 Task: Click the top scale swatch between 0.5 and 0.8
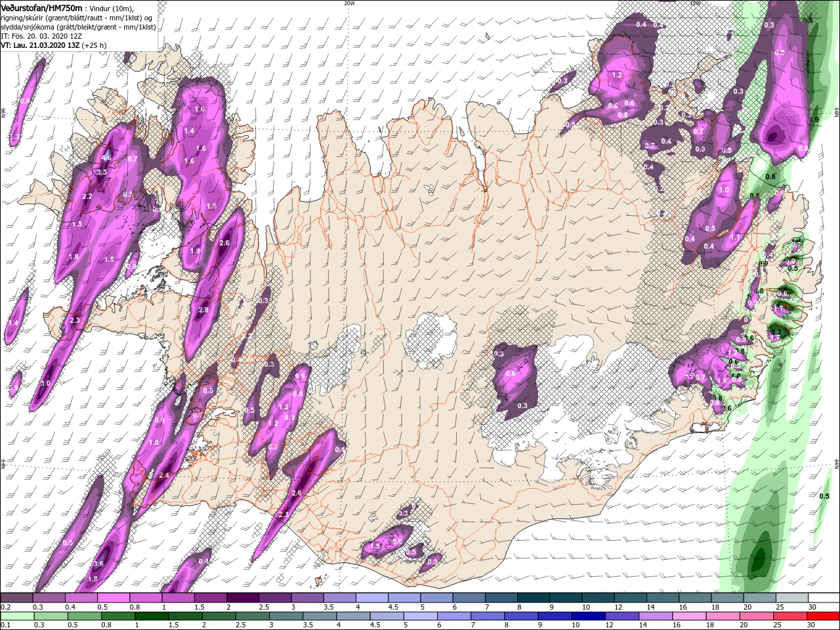point(113,598)
